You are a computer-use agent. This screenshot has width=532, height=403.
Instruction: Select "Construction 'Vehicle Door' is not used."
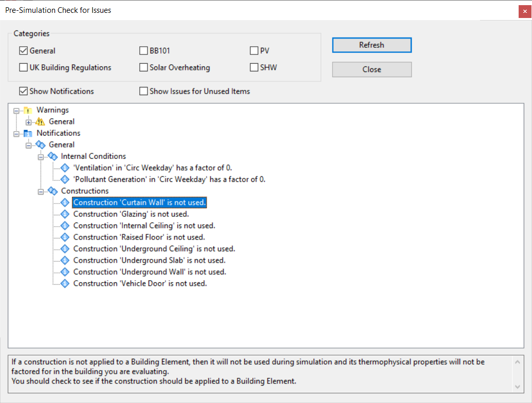tap(140, 283)
